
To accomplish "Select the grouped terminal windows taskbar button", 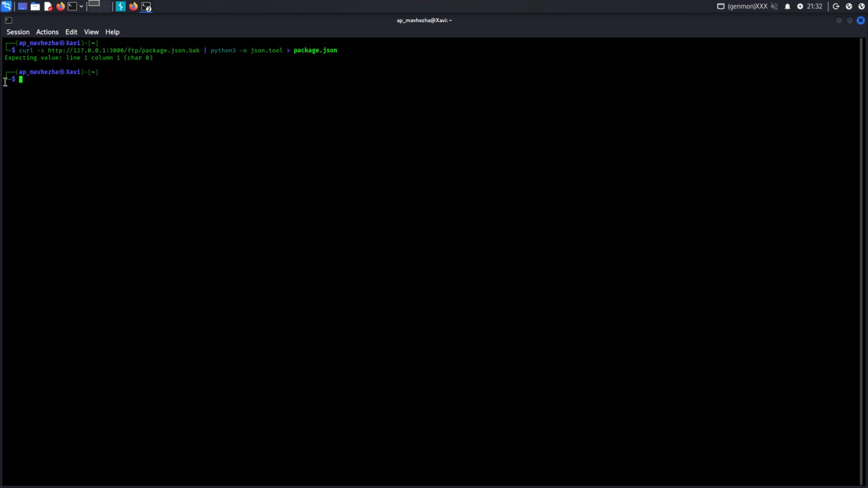I will click(x=146, y=7).
